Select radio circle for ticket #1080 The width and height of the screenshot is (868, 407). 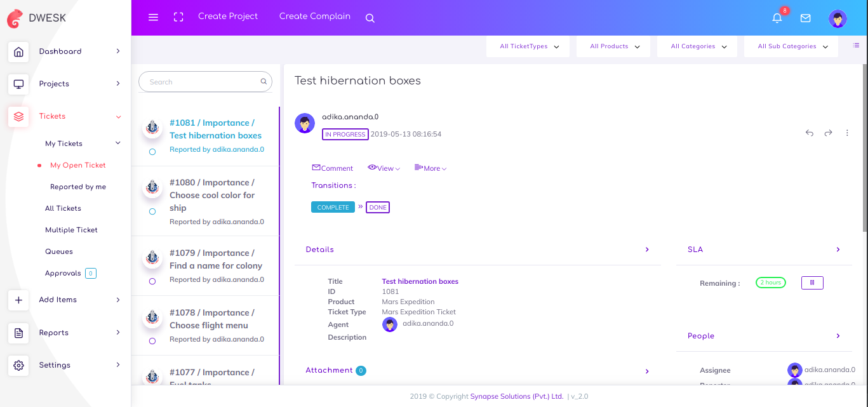point(152,211)
